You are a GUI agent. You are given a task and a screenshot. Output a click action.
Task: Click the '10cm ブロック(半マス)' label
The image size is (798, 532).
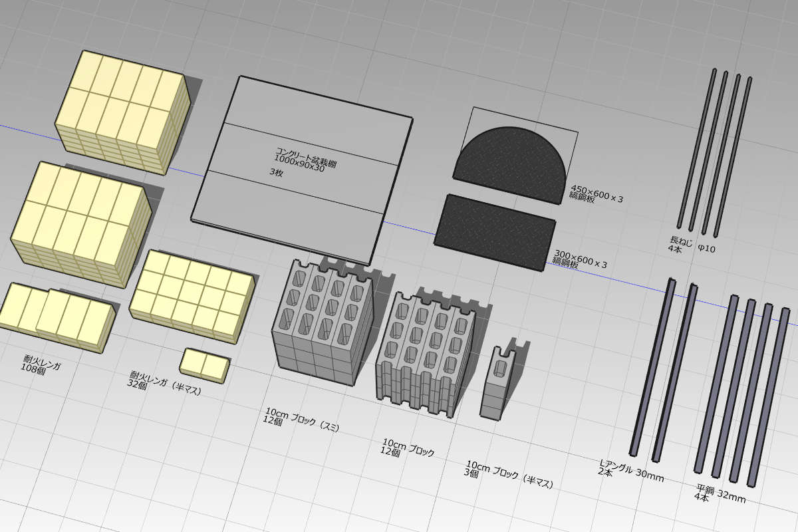click(510, 474)
